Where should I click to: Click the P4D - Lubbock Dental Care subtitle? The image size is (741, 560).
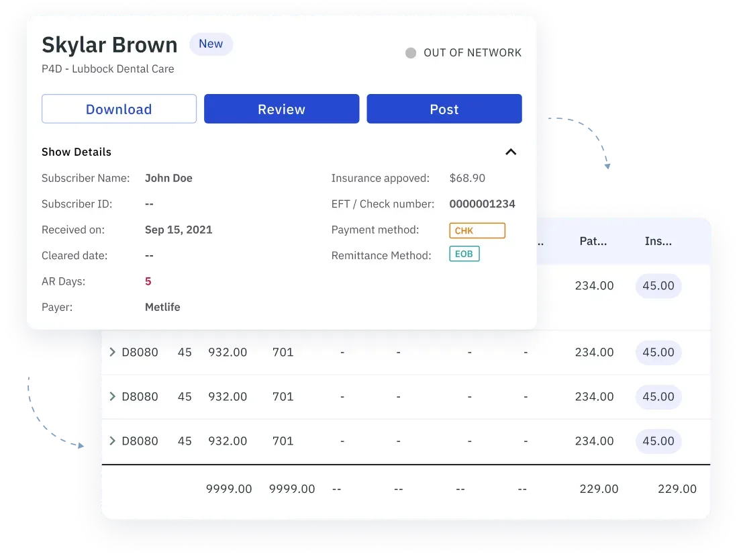[x=107, y=68]
